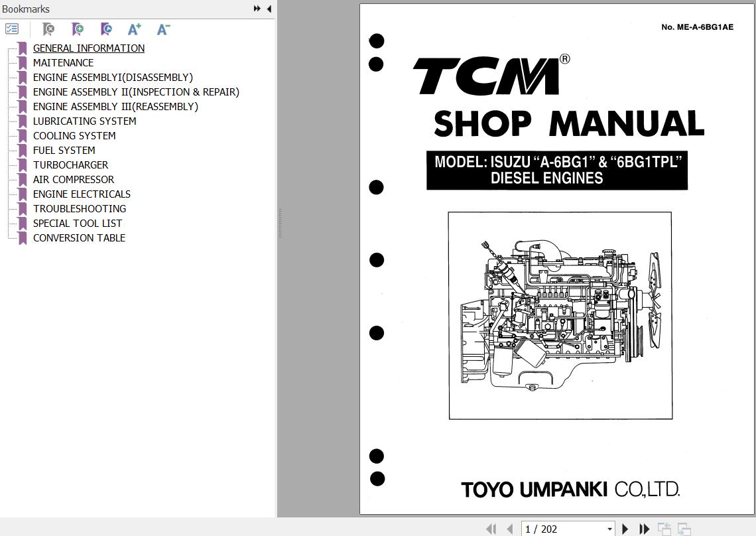Viewport: 756px width, 536px height.
Task: Click bookmark icon beside SPECIAL TOOL LIST
Action: point(22,224)
